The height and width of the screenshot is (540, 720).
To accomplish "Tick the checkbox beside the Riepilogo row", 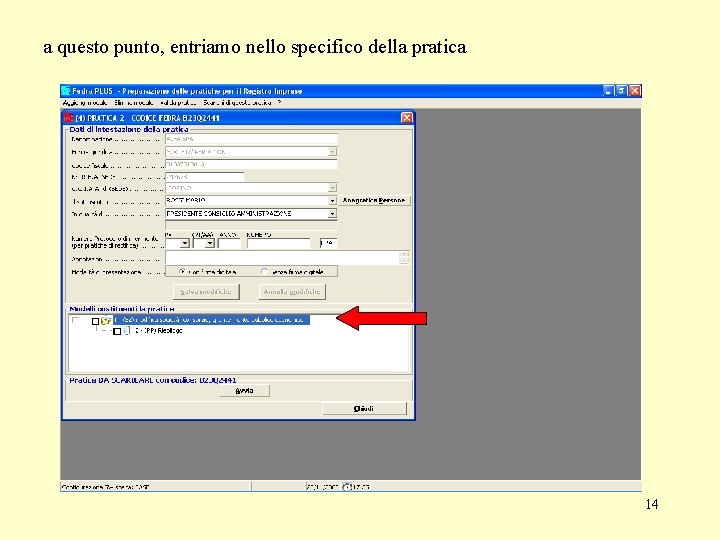I will click(117, 331).
